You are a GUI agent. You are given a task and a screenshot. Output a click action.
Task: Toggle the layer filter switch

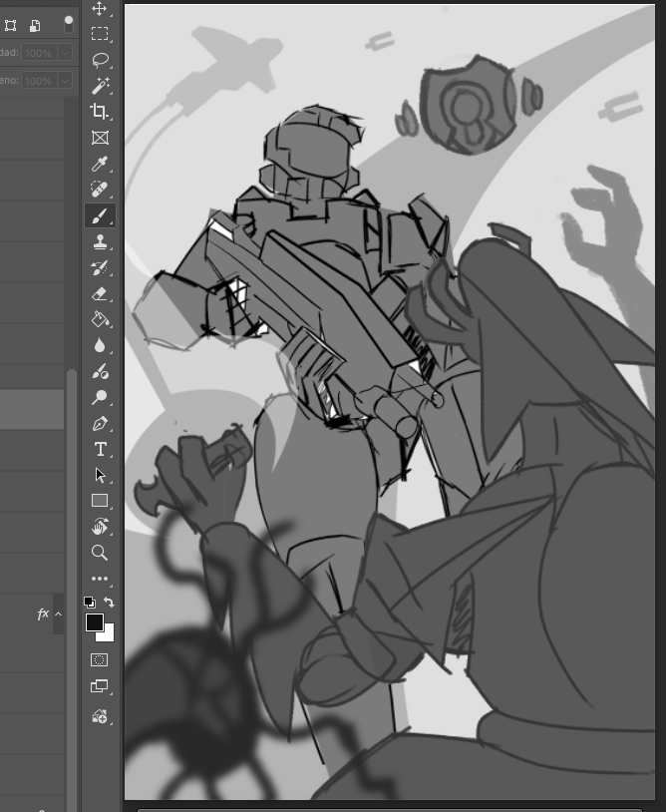point(69,24)
